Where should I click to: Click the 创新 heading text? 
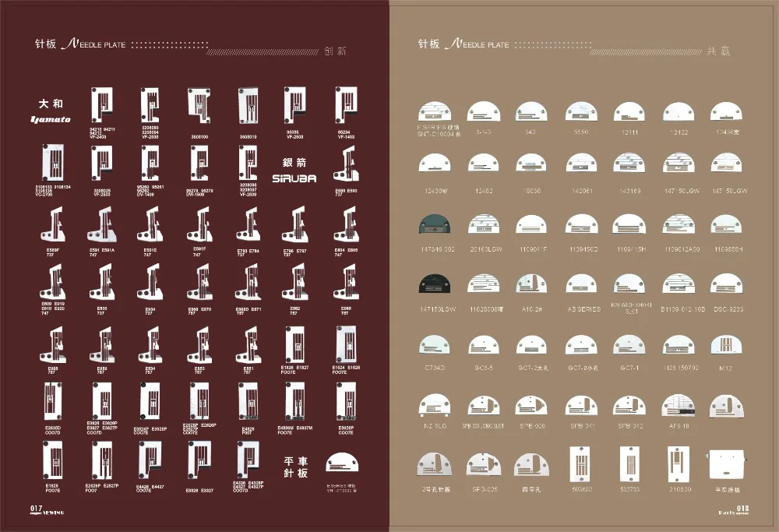click(x=335, y=51)
